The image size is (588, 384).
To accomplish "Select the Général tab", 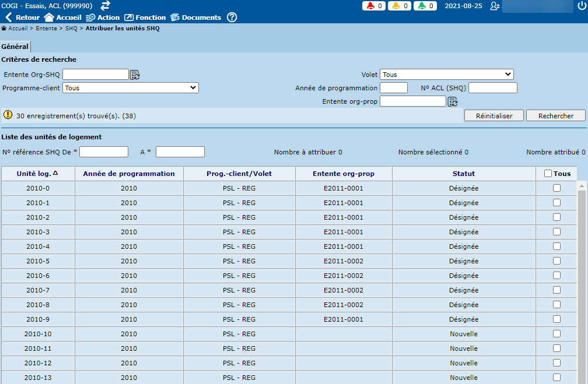I will [x=15, y=47].
